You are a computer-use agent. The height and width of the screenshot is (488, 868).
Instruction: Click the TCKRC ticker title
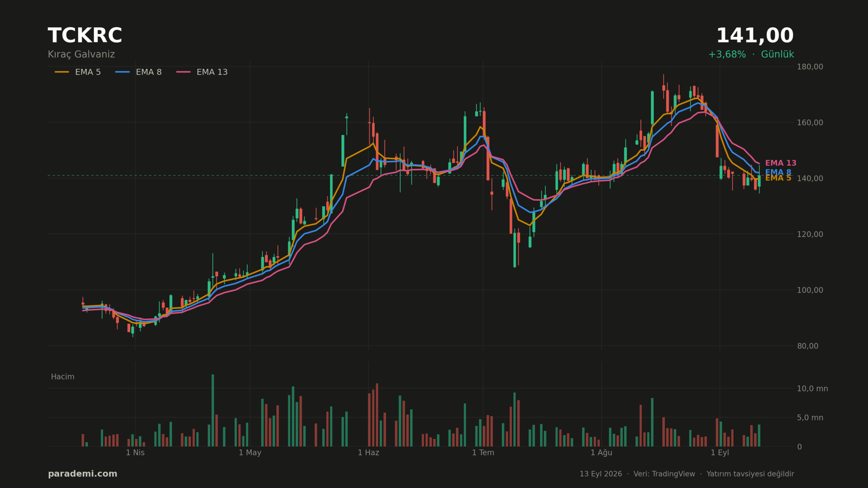click(85, 36)
